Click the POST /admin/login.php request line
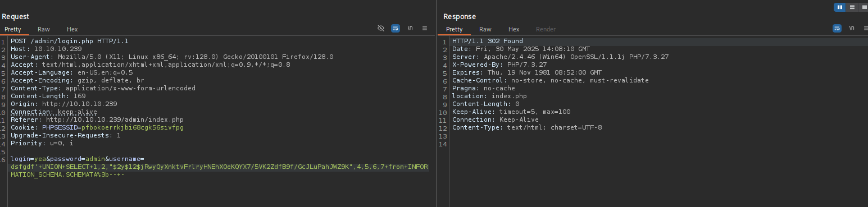This screenshot has width=868, height=207. pos(70,42)
